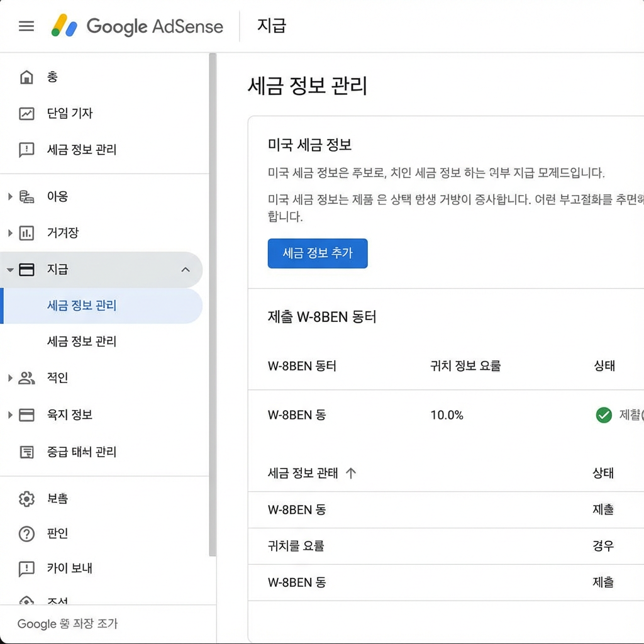
Task: Expand the 거겨장 menu triangle
Action: (x=10, y=233)
